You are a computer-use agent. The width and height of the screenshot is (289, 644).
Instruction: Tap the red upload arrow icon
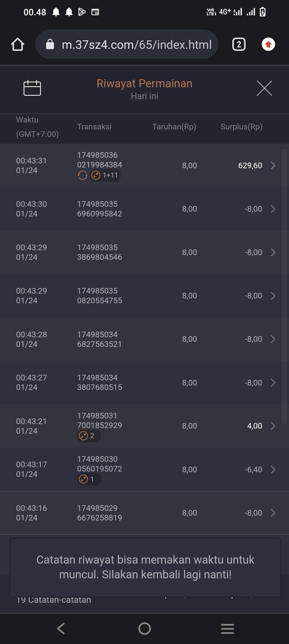268,44
